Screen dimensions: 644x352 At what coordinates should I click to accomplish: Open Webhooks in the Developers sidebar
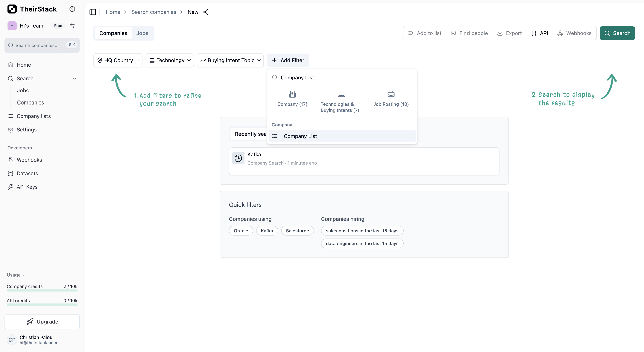click(x=29, y=160)
